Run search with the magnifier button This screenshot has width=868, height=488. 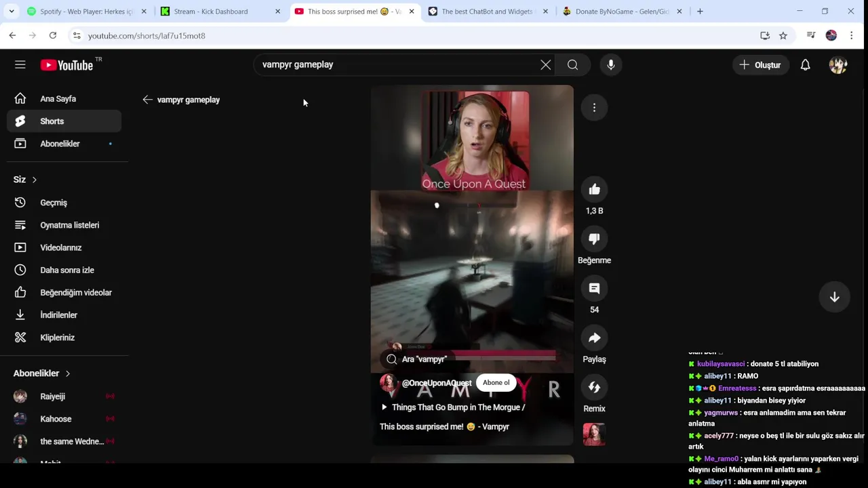(x=573, y=64)
